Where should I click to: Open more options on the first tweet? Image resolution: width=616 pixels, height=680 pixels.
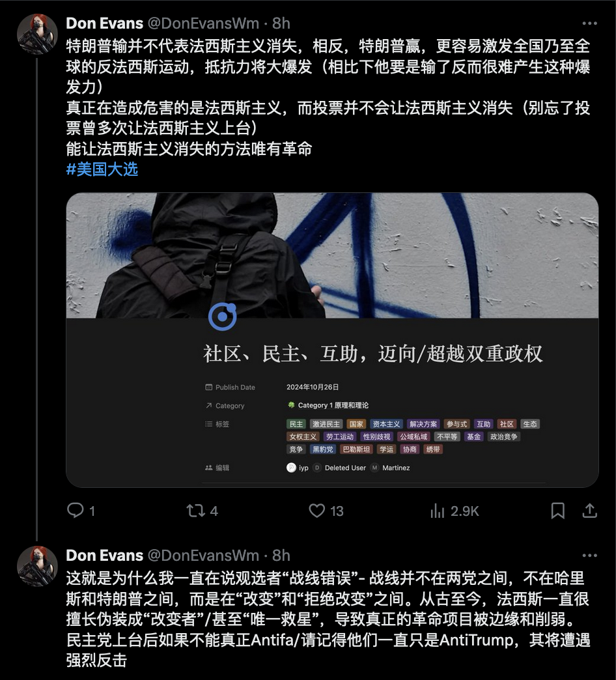(589, 23)
